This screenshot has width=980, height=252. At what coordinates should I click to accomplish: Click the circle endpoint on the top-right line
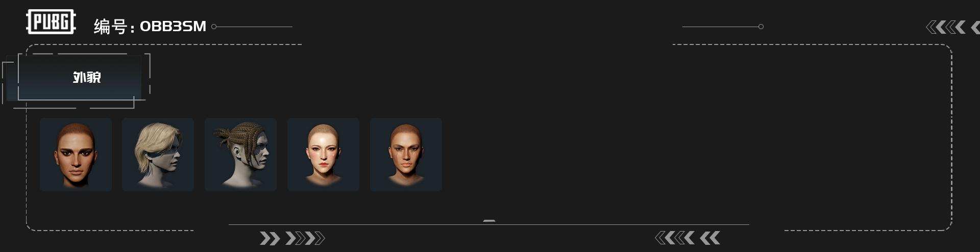click(x=761, y=27)
